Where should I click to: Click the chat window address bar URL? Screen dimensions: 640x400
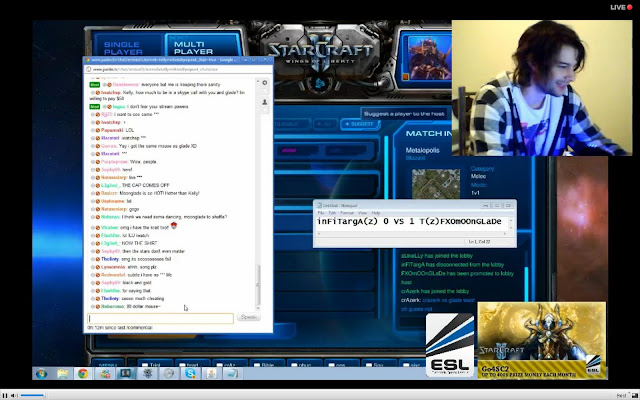(155, 69)
